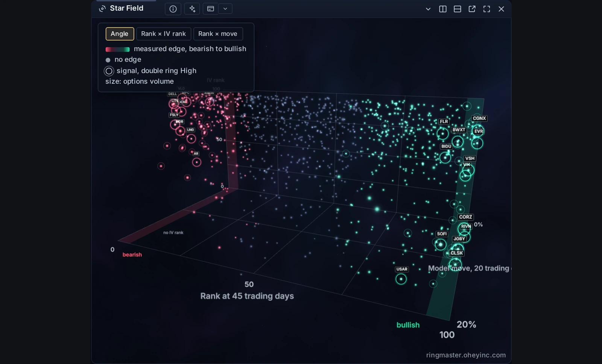
Task: Click the FLR star label
Action: (444, 121)
